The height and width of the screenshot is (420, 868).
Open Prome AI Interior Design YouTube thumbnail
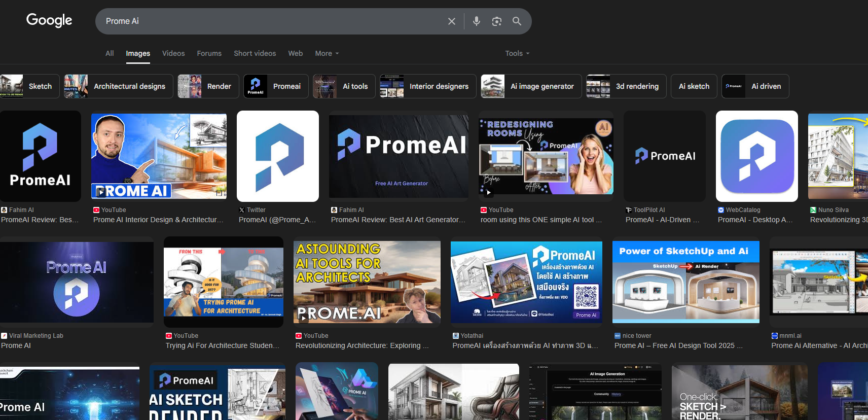click(159, 156)
